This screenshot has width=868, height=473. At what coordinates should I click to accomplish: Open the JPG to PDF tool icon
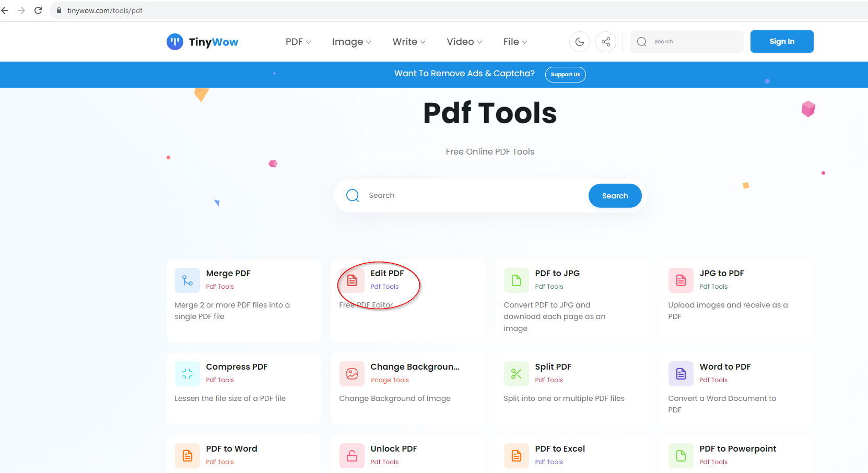[681, 280]
